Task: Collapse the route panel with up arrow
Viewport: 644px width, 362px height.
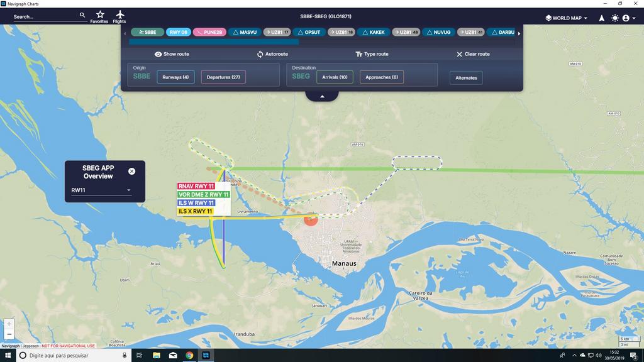Action: point(322,96)
